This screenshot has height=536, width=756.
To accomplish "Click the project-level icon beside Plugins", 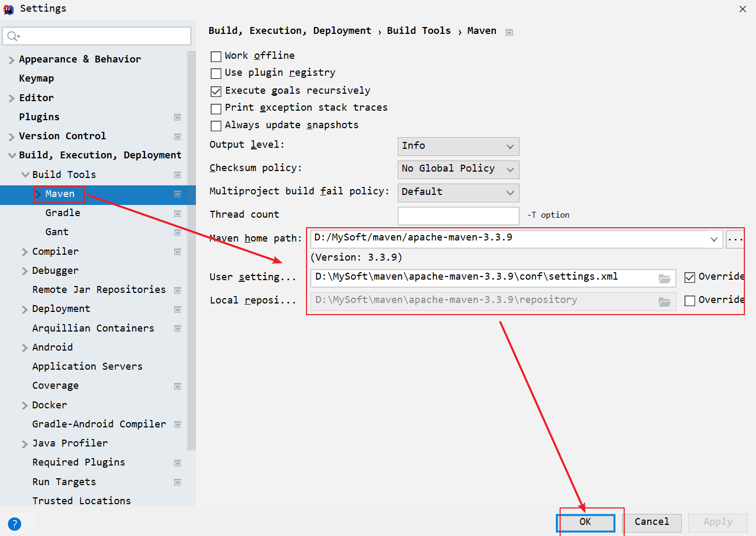I will coord(178,117).
